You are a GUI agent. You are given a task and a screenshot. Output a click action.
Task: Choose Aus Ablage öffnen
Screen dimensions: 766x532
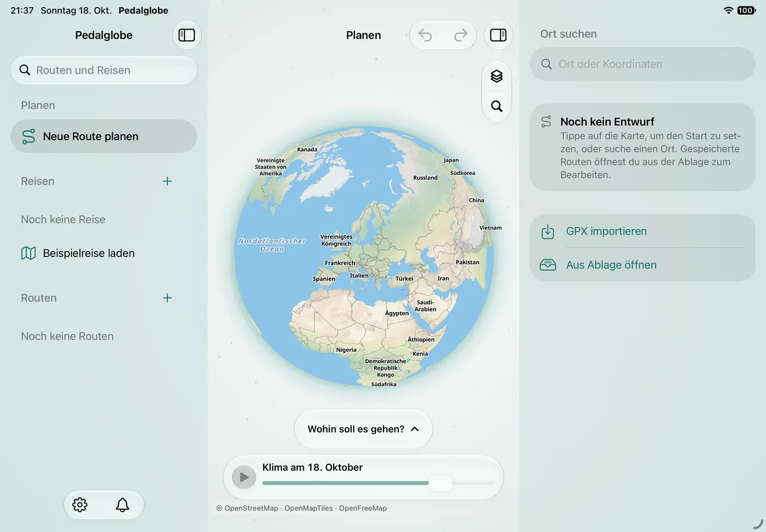pos(642,265)
